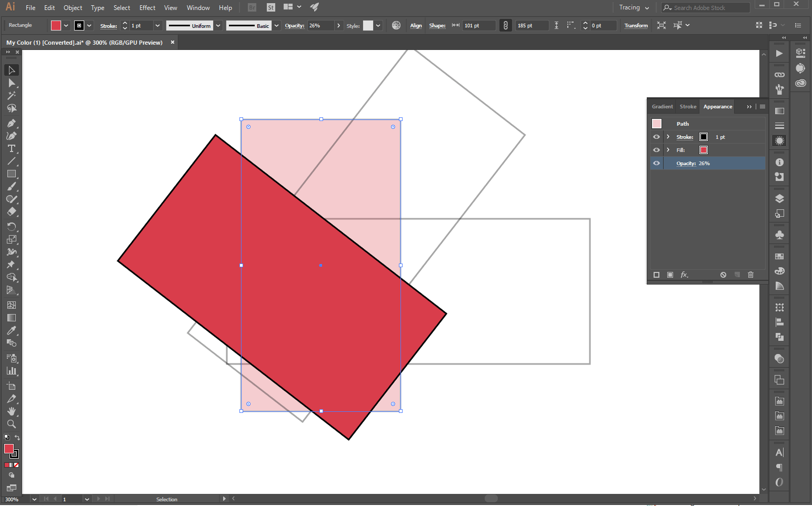This screenshot has height=506, width=812.
Task: Set paint mode to None
Action: click(16, 465)
